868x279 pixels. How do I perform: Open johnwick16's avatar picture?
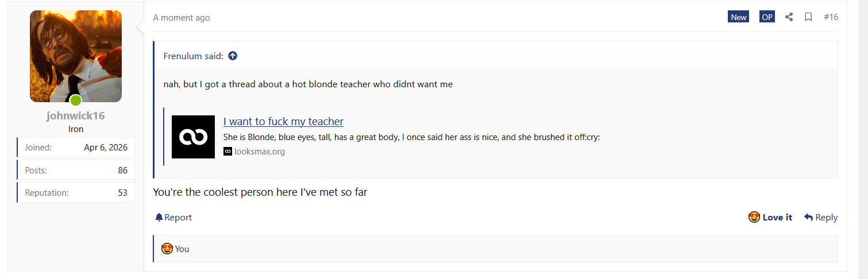click(x=76, y=56)
